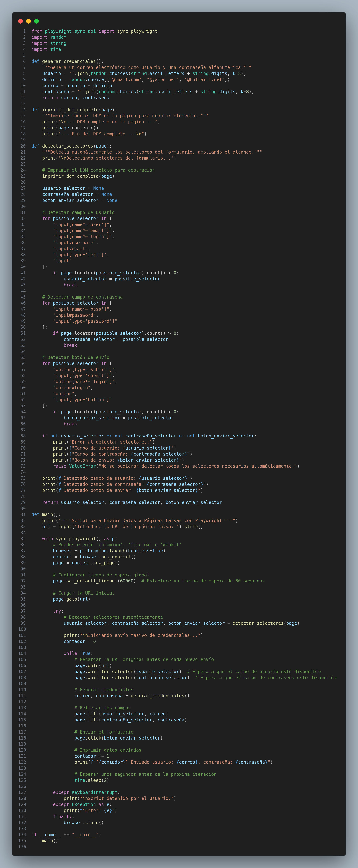358x868 pixels.
Task: Click 'page.click(boton_enviar_selector)' line
Action: (x=119, y=738)
